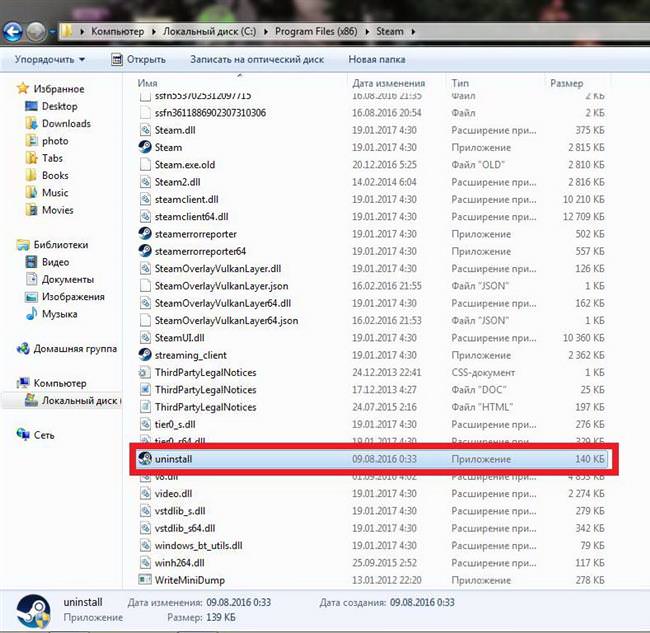The image size is (650, 633).
Task: Open the Упорядочить dropdown menu
Action: coord(50,59)
